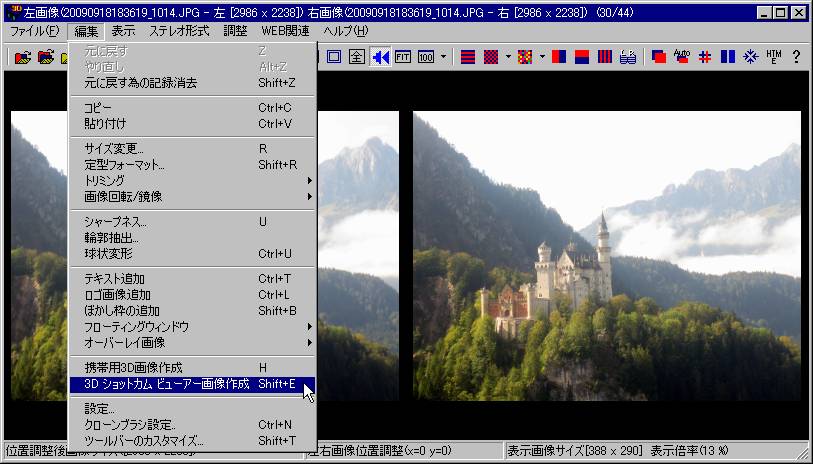Select the red-blue checkerboard pattern icon
Screen dimensions: 813x464
(491, 57)
